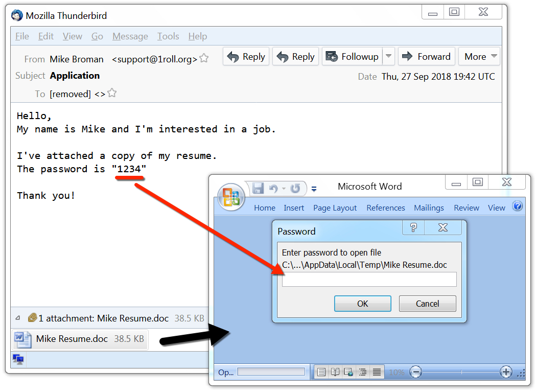
Task: Click the Reply button beside the sender star
Action: 246,56
